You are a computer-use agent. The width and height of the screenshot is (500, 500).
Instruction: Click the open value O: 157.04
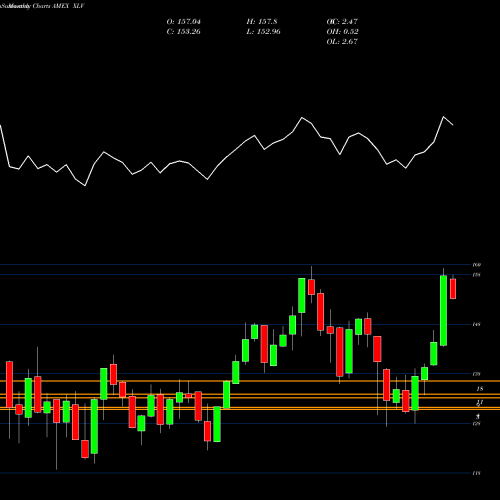[x=184, y=22]
